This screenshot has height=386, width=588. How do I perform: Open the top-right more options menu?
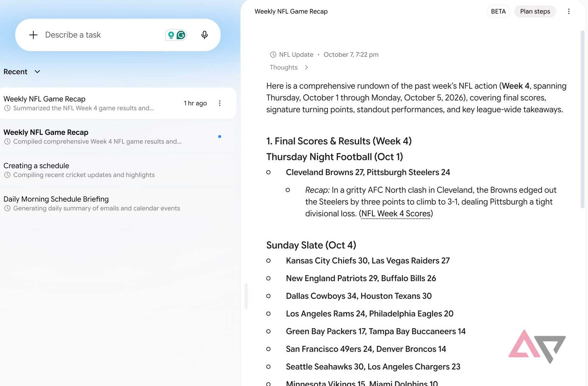(569, 11)
